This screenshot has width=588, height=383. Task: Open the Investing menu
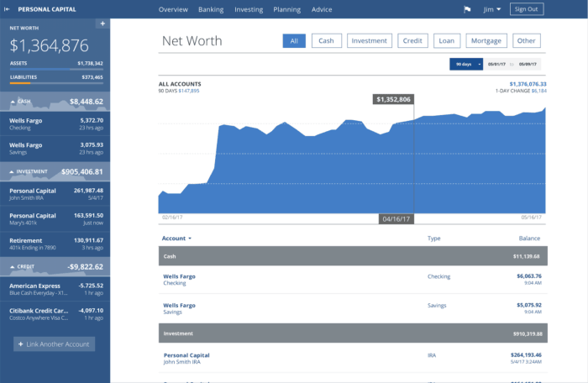(249, 9)
